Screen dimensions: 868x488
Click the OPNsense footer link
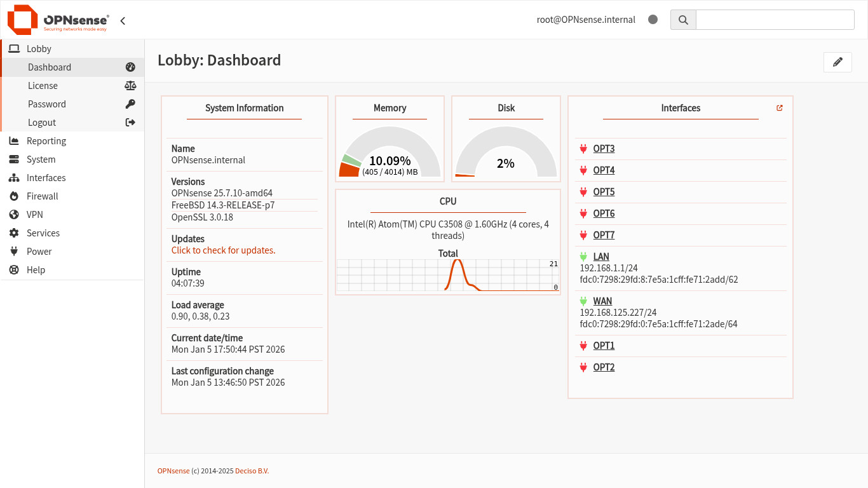[x=173, y=471]
